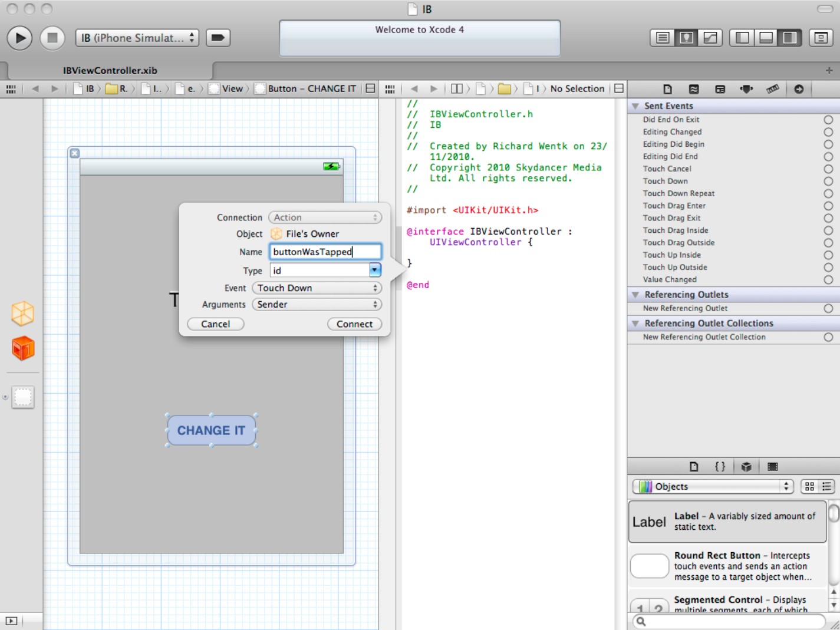The image size is (840, 630).
Task: Go forward in assistant editor history
Action: pyautogui.click(x=433, y=89)
